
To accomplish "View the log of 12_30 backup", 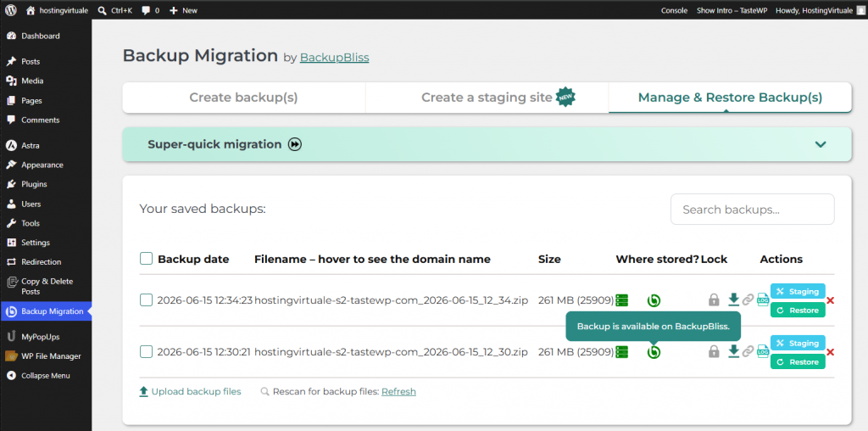I will tap(763, 351).
